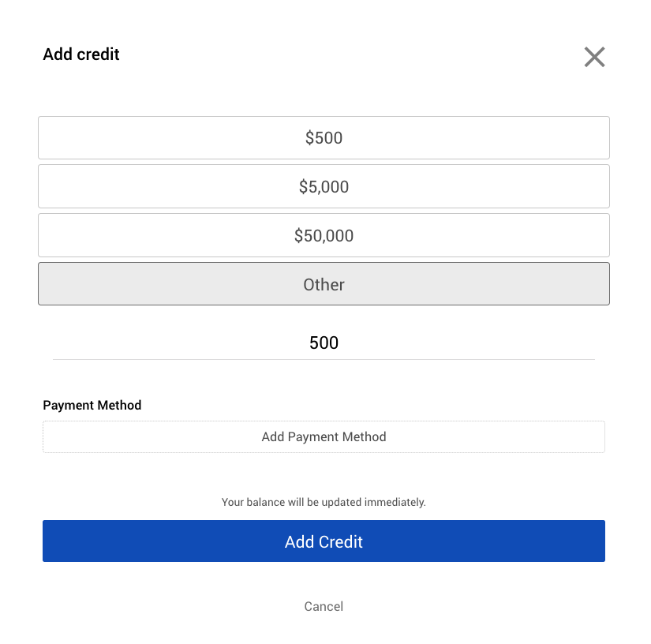Select the highlighted Other tile
The width and height of the screenshot is (651, 644).
(324, 283)
